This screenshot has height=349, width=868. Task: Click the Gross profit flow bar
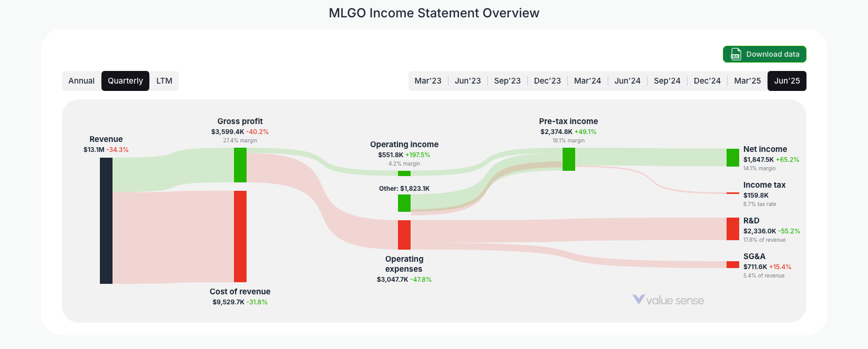241,166
